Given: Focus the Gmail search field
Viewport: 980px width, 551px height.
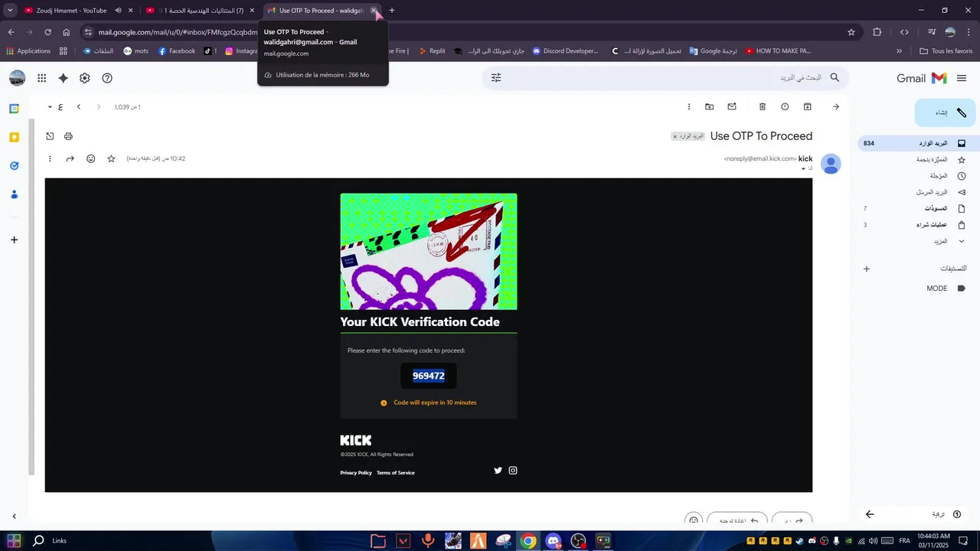Looking at the screenshot, I should [666, 78].
